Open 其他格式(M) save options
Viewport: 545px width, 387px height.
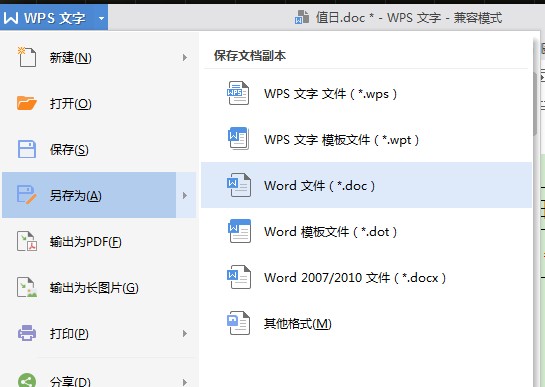[366, 323]
